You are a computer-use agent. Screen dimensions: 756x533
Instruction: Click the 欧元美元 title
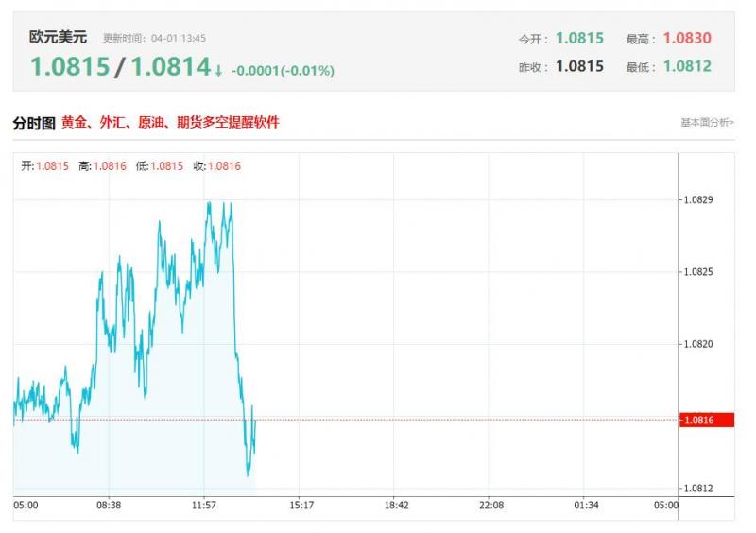pyautogui.click(x=58, y=38)
